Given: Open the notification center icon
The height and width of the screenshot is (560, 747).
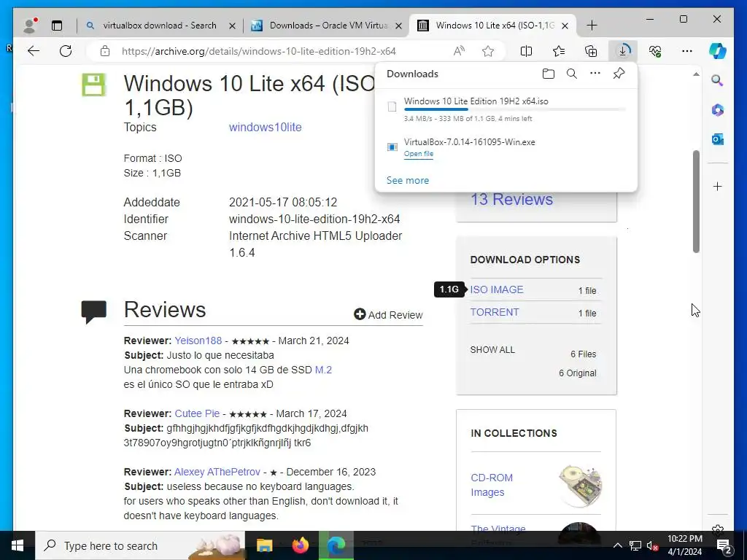Looking at the screenshot, I should pyautogui.click(x=724, y=546).
